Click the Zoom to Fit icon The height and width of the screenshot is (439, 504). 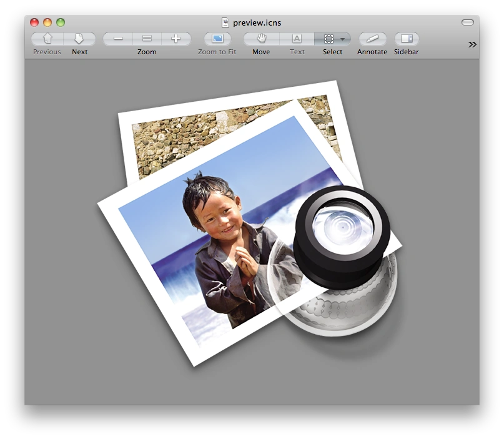(x=217, y=39)
